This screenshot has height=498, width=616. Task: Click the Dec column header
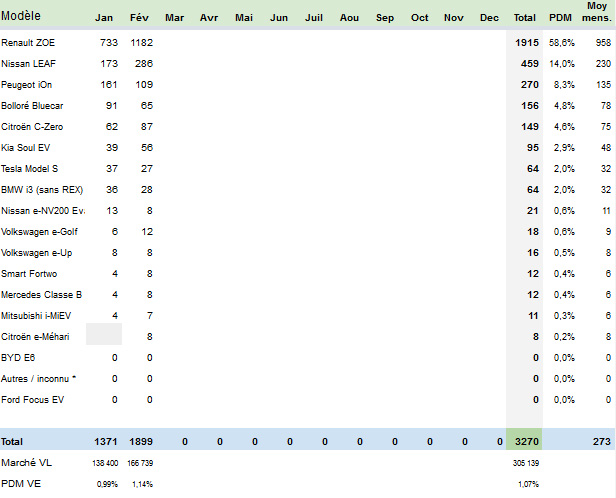pos(489,18)
